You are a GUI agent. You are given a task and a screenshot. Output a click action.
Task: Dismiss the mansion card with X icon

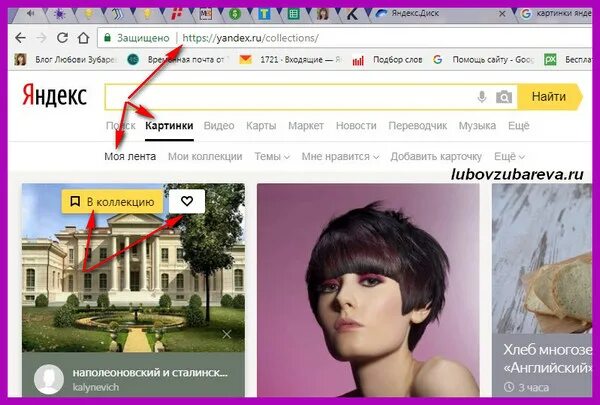(227, 334)
